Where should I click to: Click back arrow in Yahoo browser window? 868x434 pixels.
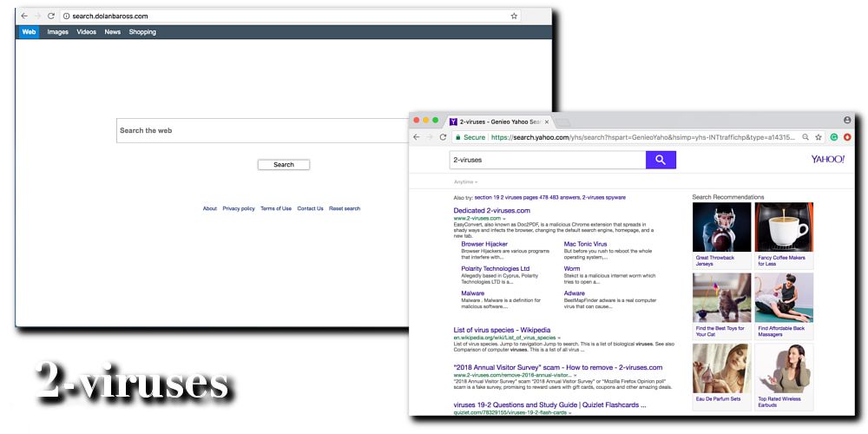click(x=417, y=137)
